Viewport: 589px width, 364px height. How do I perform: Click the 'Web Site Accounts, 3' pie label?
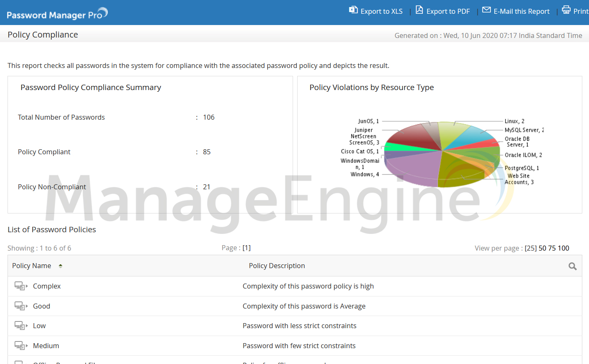519,179
